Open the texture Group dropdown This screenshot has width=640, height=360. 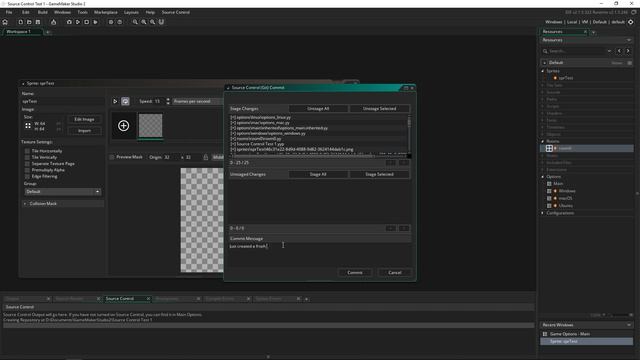pyautogui.click(x=62, y=191)
